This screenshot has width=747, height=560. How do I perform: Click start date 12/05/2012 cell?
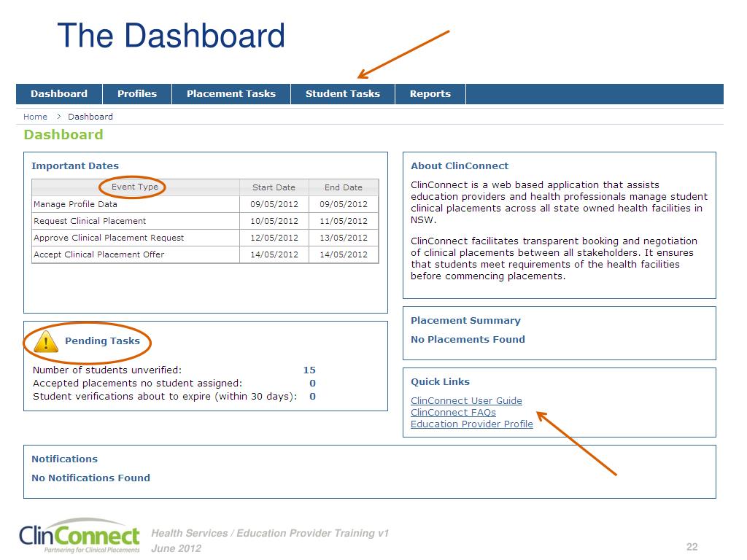click(x=274, y=238)
